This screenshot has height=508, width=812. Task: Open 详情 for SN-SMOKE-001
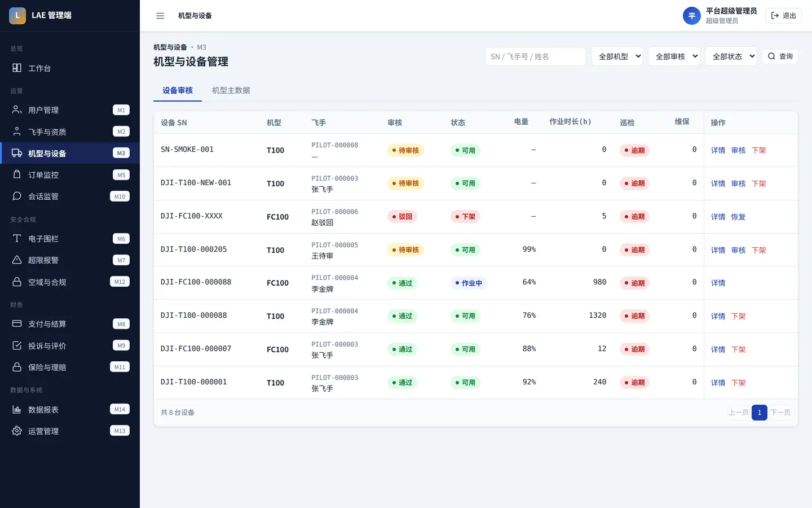pyautogui.click(x=718, y=150)
